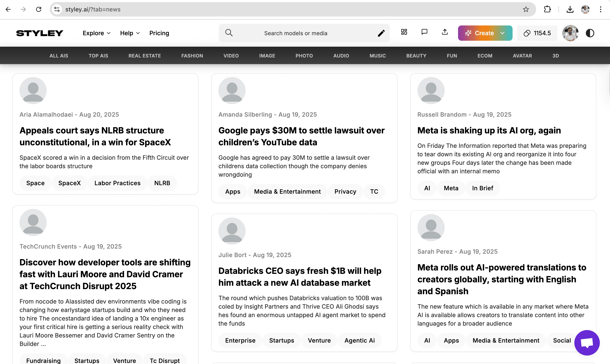Open the browser downloads icon
Viewport: 610px width, 364px height.
570,9
